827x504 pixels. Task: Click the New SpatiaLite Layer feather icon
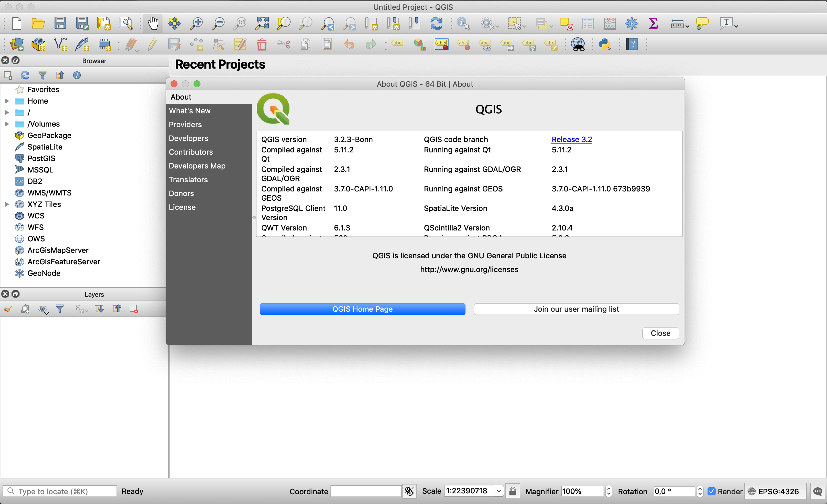[x=82, y=44]
